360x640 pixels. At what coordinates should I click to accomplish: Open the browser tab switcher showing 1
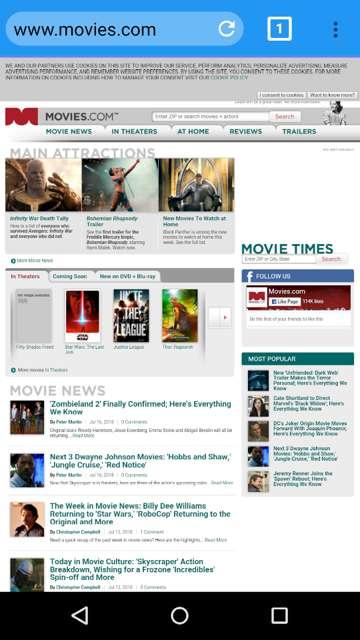[280, 29]
